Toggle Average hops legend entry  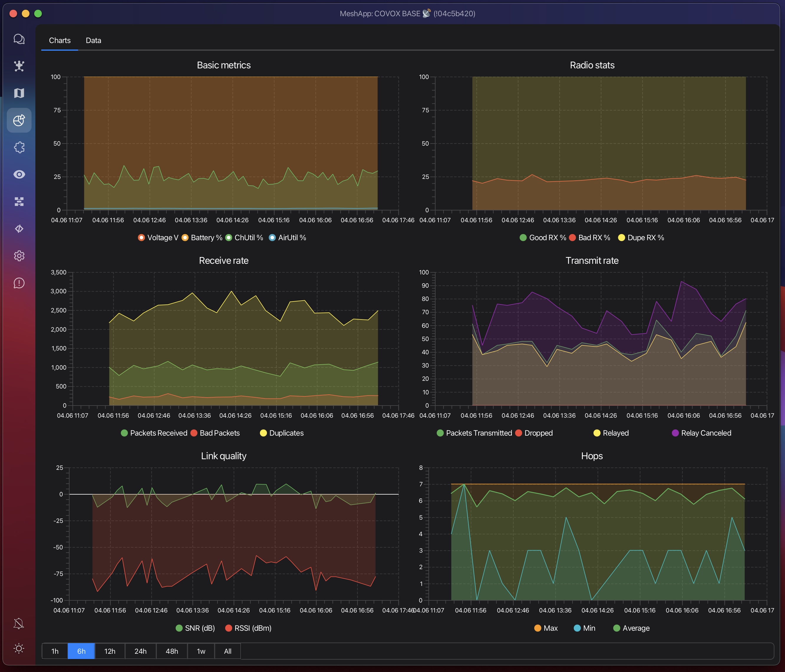pos(631,628)
